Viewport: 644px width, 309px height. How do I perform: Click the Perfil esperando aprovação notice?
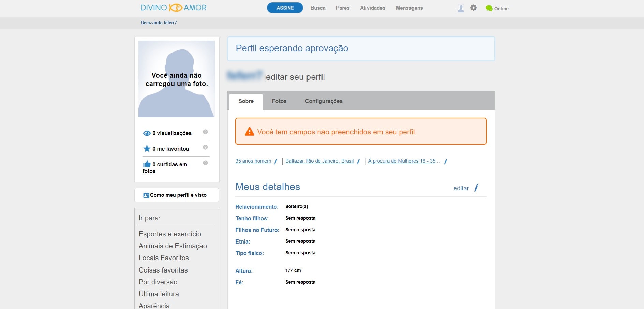(361, 49)
